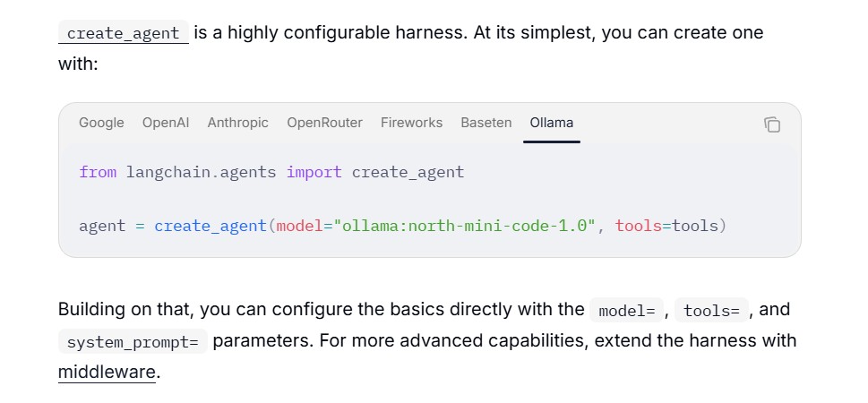
Task: Select the Anthropic tab
Action: pos(237,123)
